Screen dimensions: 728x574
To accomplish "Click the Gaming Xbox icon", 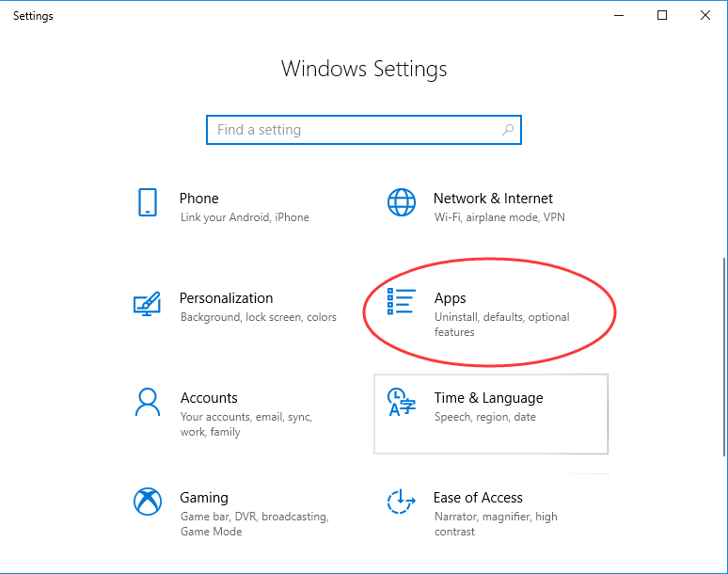I will coord(148,502).
